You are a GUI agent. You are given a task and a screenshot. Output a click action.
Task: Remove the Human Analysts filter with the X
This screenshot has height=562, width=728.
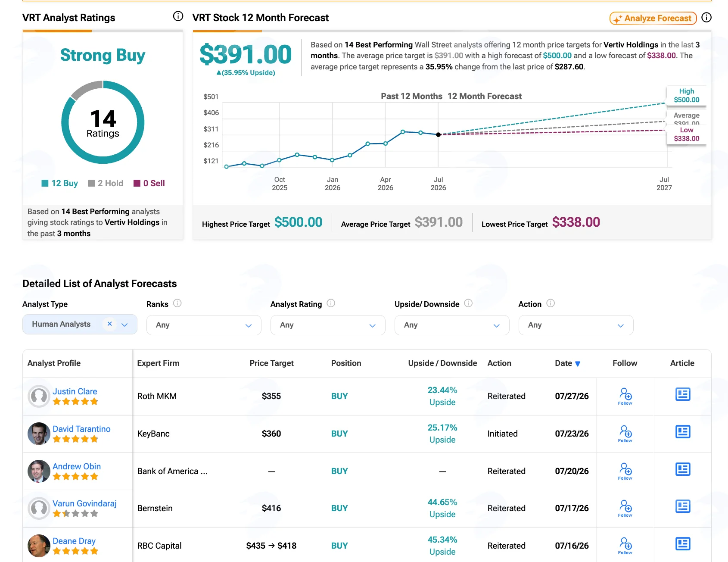110,324
